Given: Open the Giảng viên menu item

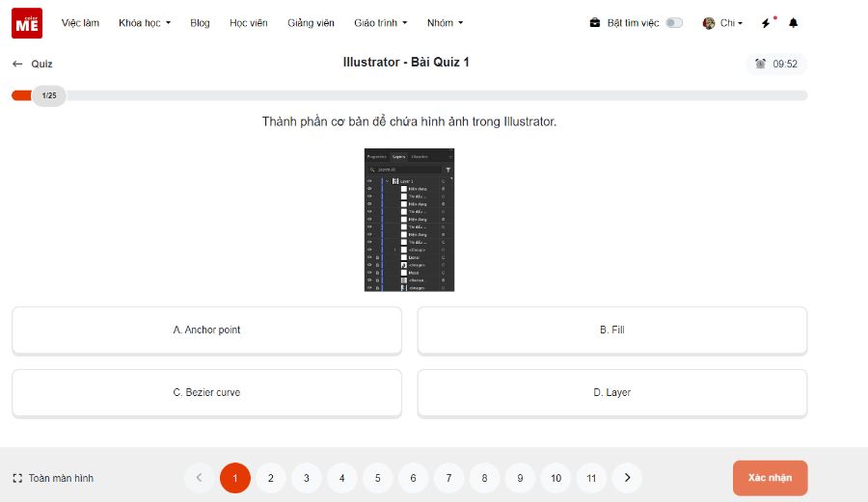Looking at the screenshot, I should point(311,23).
